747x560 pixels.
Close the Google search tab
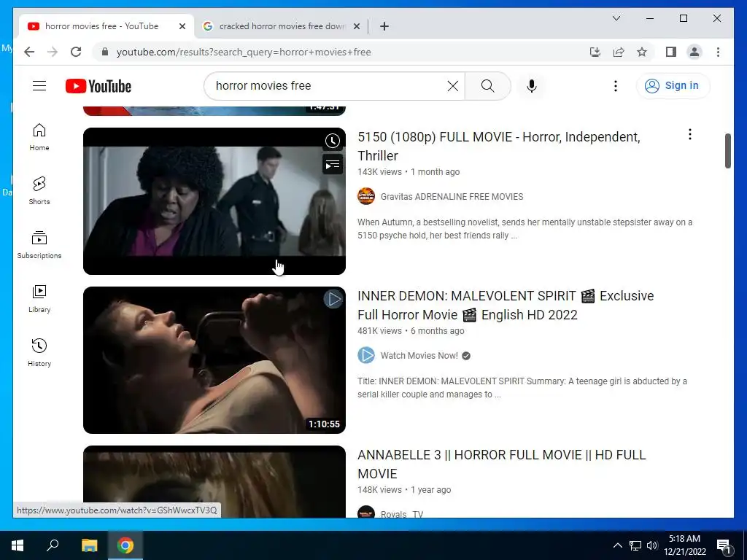point(356,26)
